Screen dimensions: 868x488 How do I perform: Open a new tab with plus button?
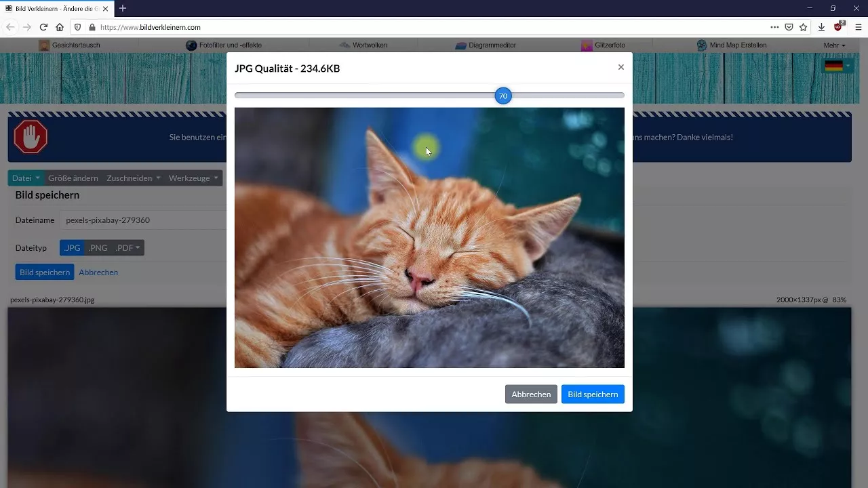coord(123,8)
